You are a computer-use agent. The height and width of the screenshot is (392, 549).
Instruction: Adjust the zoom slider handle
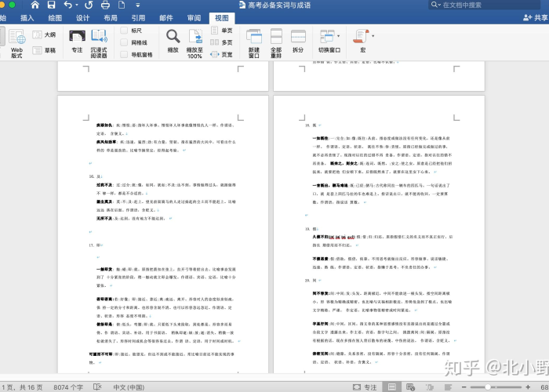click(x=487, y=387)
